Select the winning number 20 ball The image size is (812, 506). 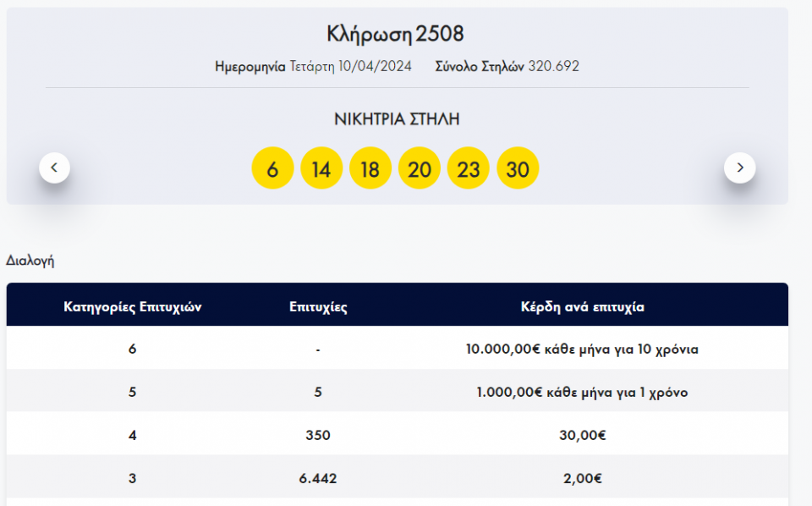[x=420, y=169]
